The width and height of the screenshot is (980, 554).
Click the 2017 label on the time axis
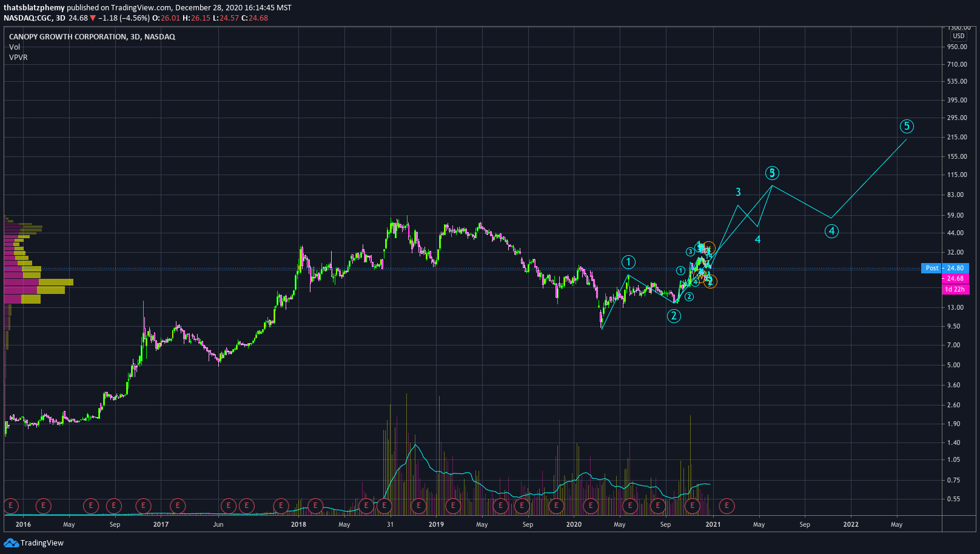(161, 524)
